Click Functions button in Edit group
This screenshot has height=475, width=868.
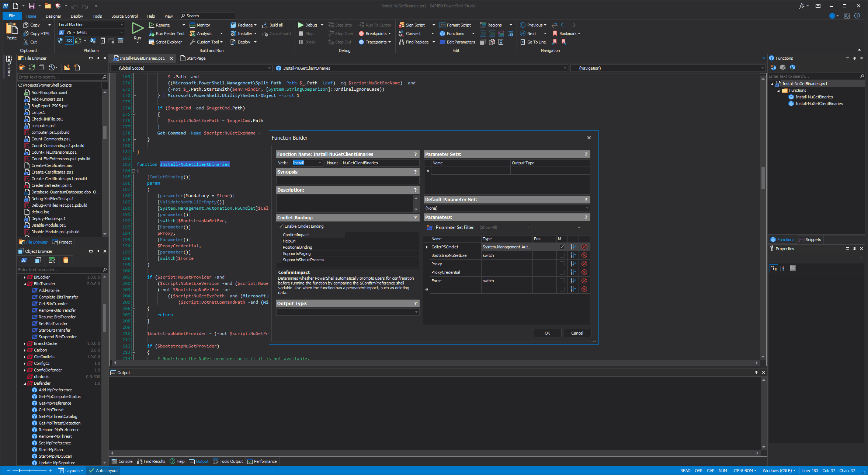(x=452, y=34)
